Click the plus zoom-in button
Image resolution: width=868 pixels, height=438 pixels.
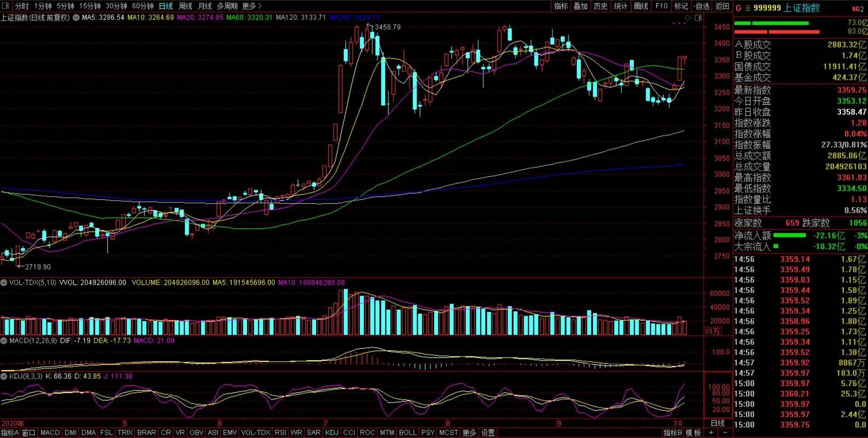coord(711,433)
